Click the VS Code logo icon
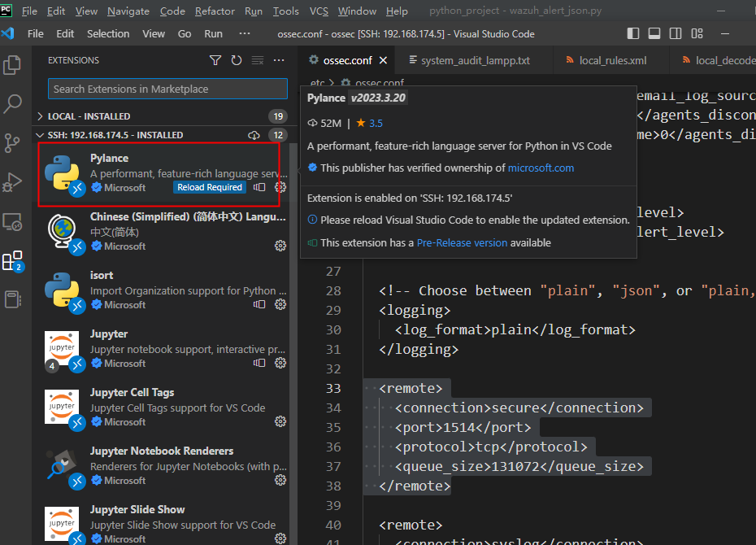The height and width of the screenshot is (545, 756). coord(7,33)
